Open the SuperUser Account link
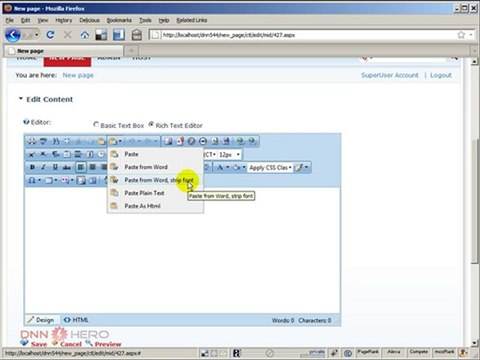The width and height of the screenshot is (480, 360). click(390, 75)
